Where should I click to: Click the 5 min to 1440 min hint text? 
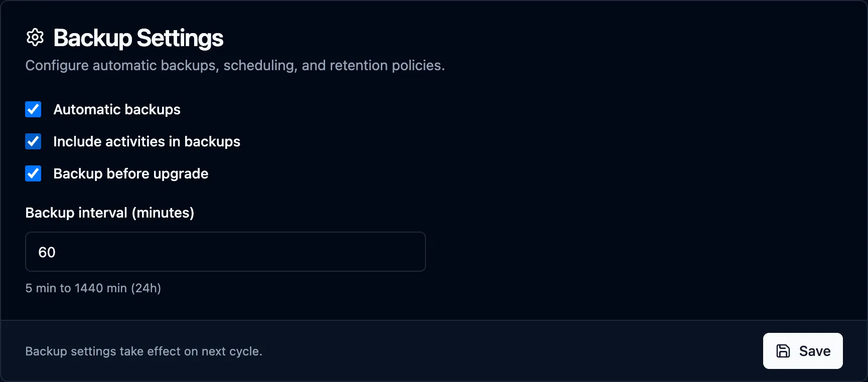(93, 288)
